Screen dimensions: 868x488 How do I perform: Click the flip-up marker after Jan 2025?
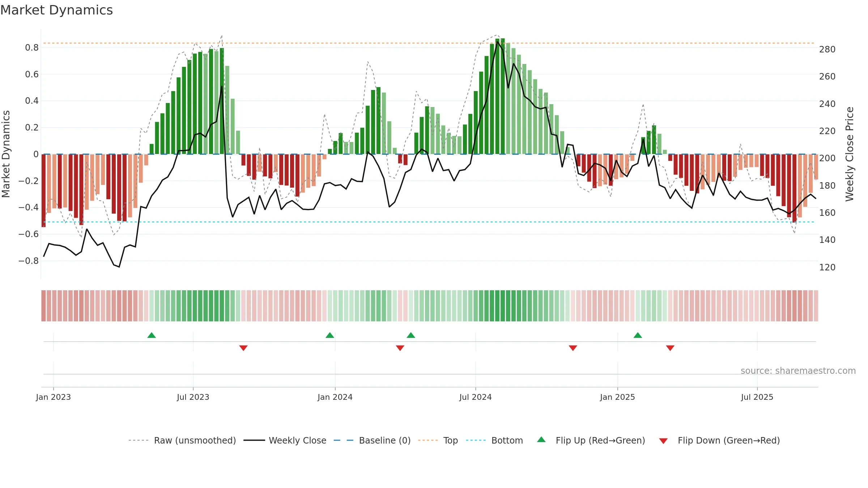pos(638,335)
